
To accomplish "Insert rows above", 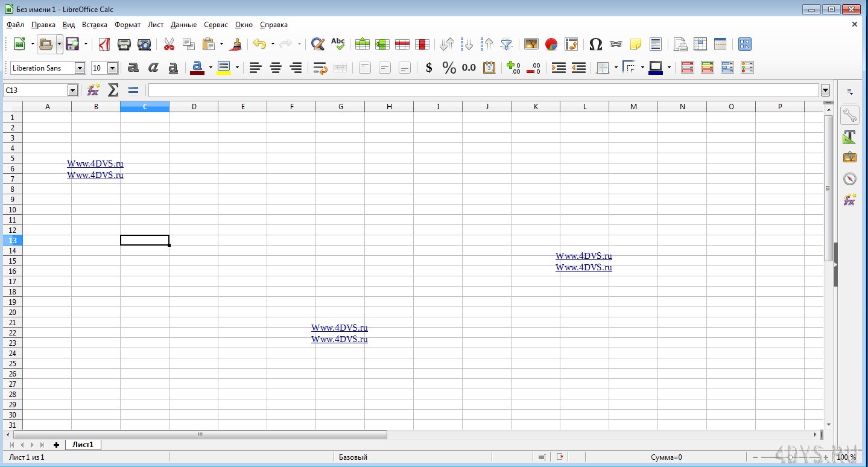I will [362, 44].
